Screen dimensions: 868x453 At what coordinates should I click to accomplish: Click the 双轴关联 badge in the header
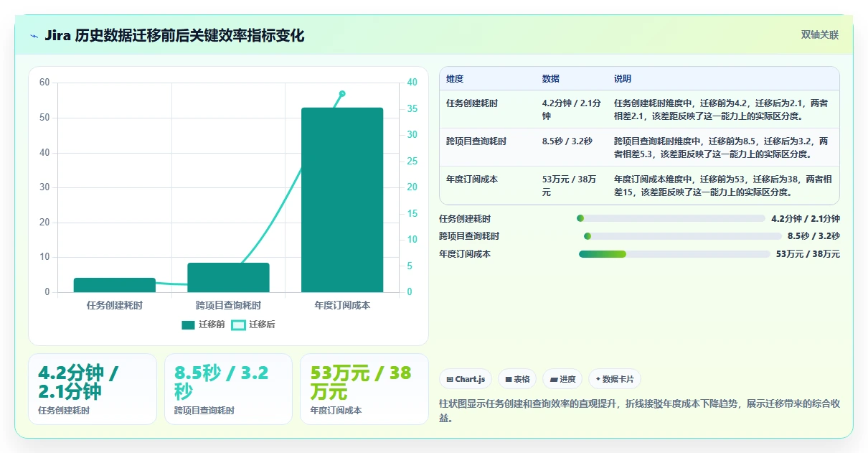(x=820, y=35)
